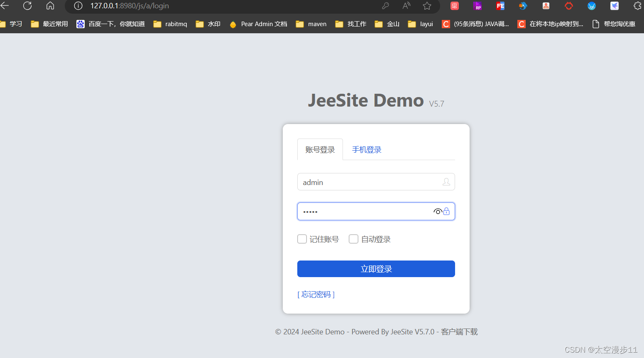This screenshot has width=644, height=358.
Task: Focus the admin username input field
Action: 376,182
